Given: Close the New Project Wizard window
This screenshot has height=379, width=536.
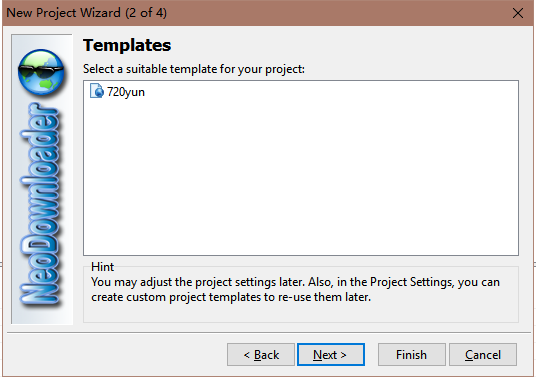Looking at the screenshot, I should (x=518, y=13).
